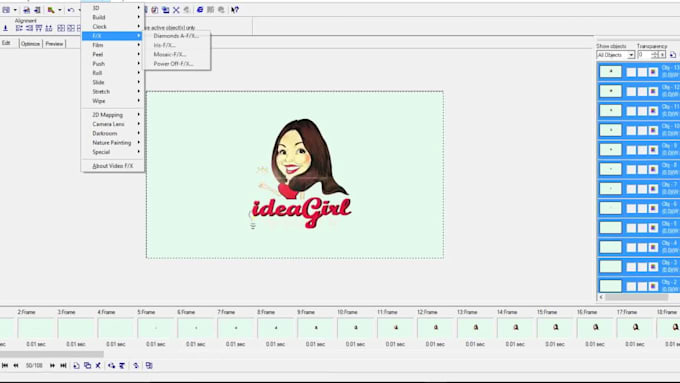
Task: Select the Wipe menu entry
Action: point(113,101)
